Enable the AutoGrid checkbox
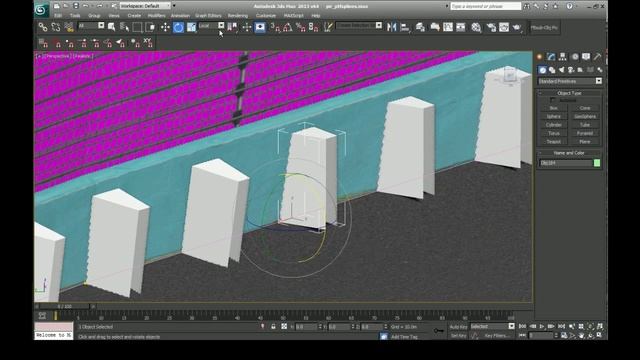640x360 pixels. (553, 100)
